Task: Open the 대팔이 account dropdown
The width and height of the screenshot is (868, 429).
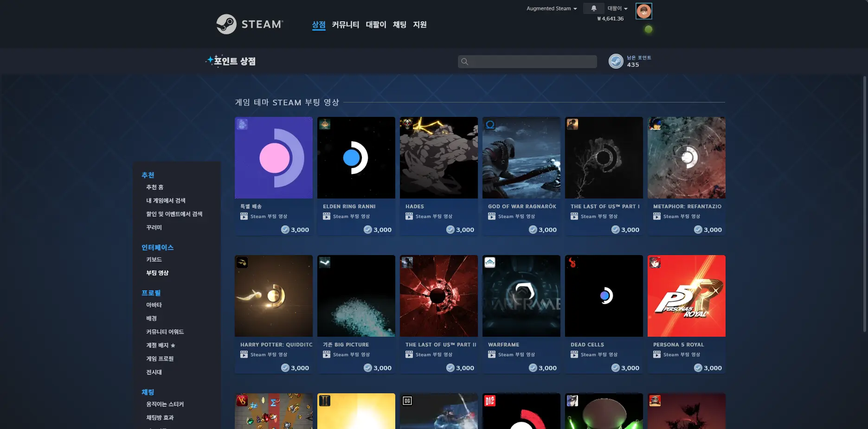Action: pyautogui.click(x=617, y=8)
